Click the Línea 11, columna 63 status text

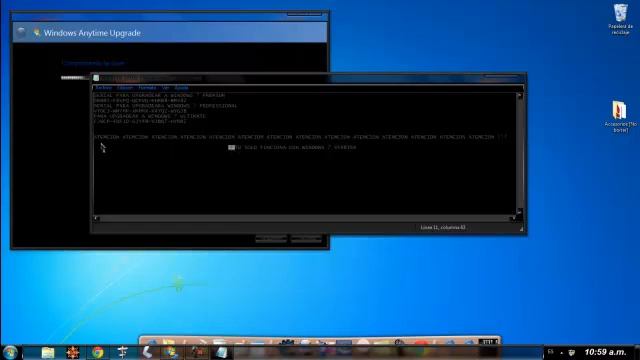[x=443, y=227]
